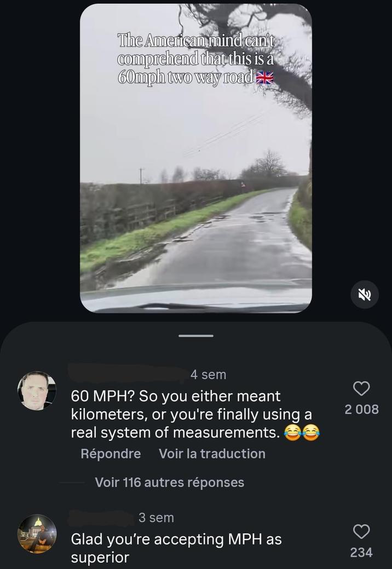View the 2 008 likes count
This screenshot has width=392, height=569.
tap(361, 409)
